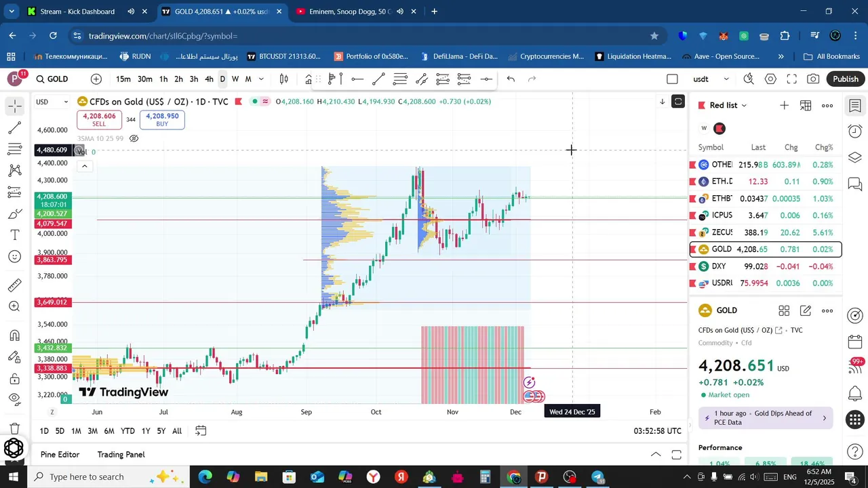868x488 pixels.
Task: Open the Pine Editor tab
Action: 60,455
